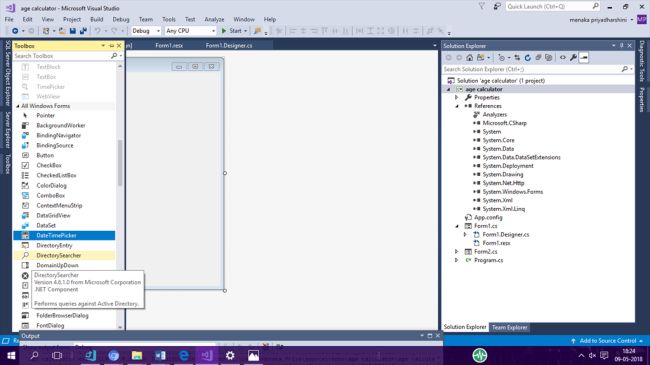Click Show All Files icon in Solution Explorer
Image resolution: width=650 pixels, height=365 pixels.
(x=548, y=58)
